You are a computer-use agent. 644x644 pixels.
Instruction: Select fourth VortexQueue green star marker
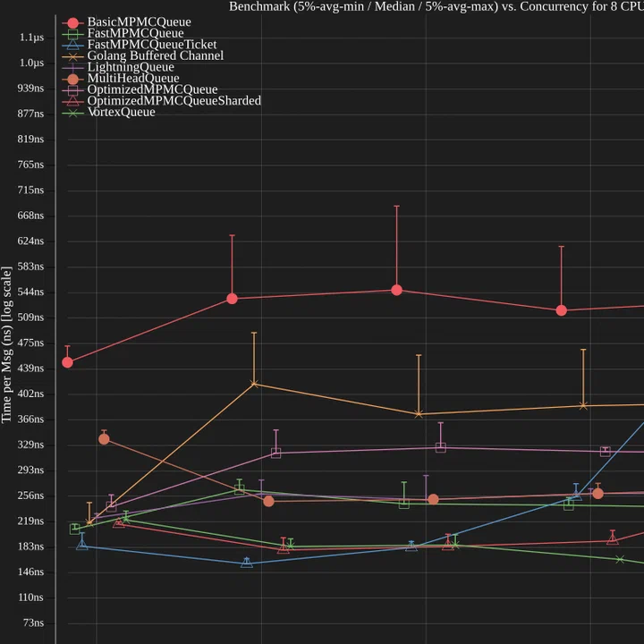pyautogui.click(x=620, y=560)
